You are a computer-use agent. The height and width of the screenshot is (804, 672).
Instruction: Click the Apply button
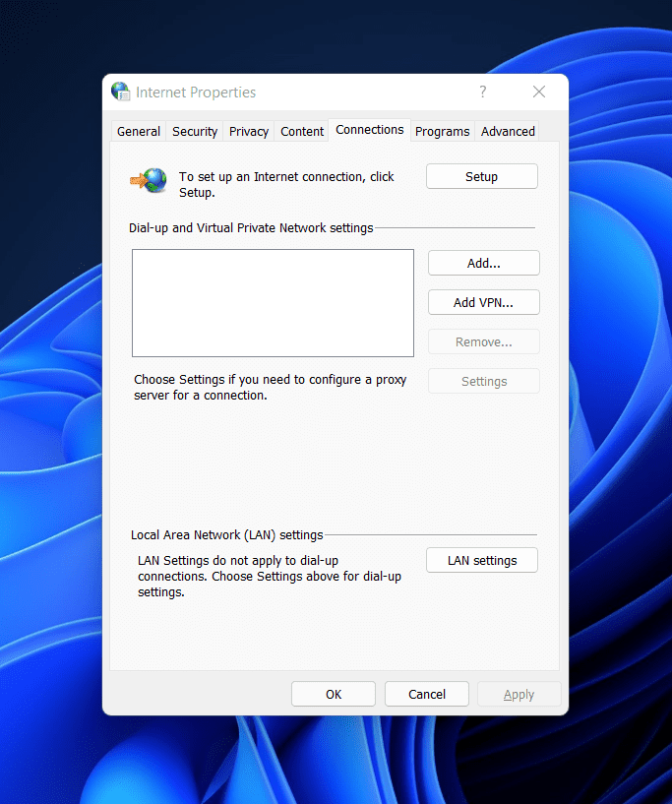click(x=519, y=694)
